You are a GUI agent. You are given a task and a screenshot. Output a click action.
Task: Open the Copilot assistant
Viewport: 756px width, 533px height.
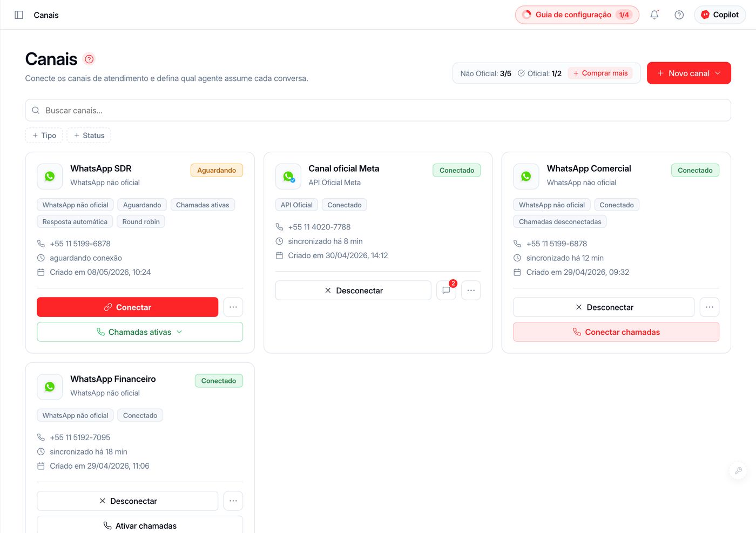pyautogui.click(x=720, y=15)
